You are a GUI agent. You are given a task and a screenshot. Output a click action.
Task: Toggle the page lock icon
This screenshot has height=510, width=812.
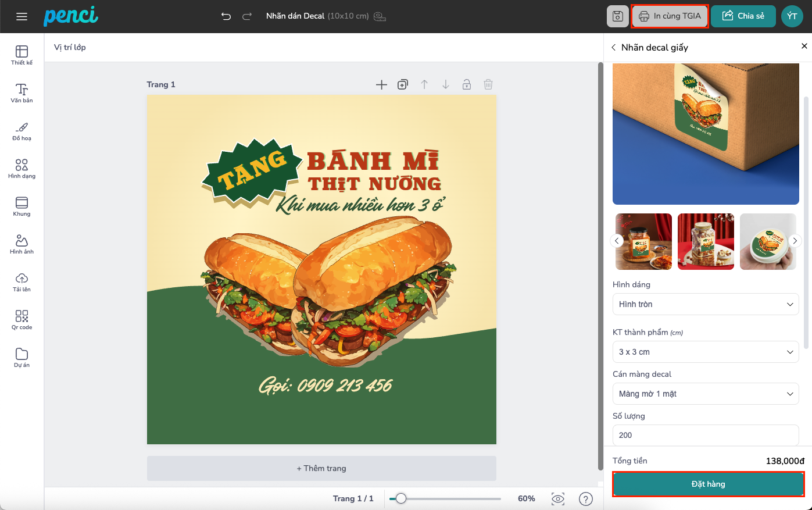(467, 85)
